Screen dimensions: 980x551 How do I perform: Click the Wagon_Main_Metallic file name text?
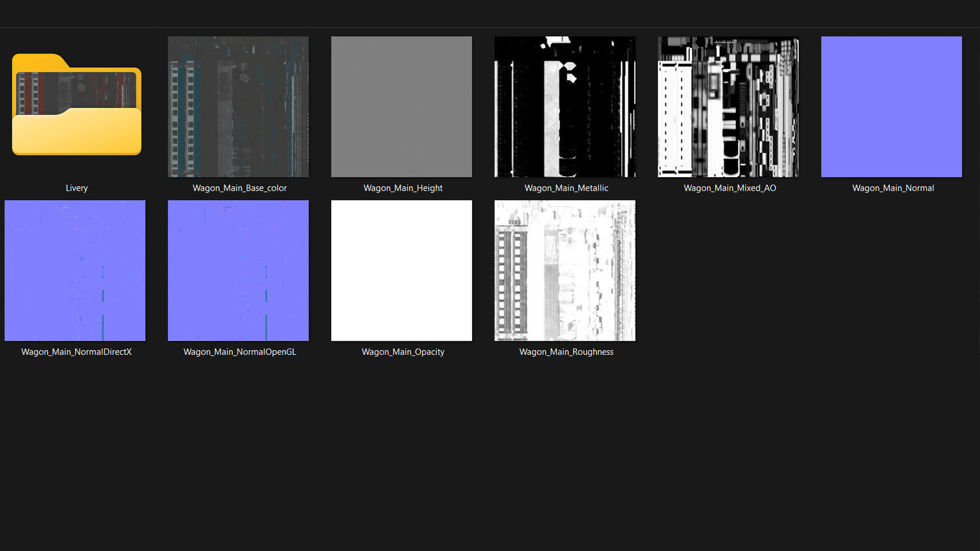[x=566, y=188]
